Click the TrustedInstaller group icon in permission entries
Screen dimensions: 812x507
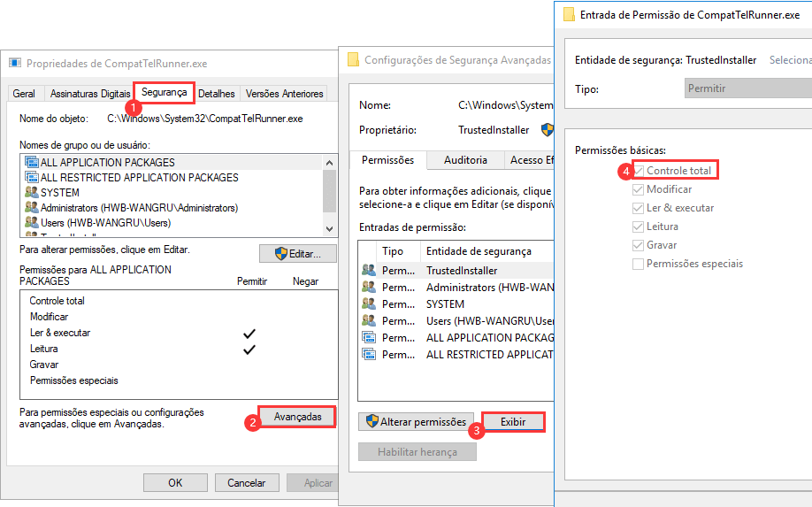pos(368,271)
